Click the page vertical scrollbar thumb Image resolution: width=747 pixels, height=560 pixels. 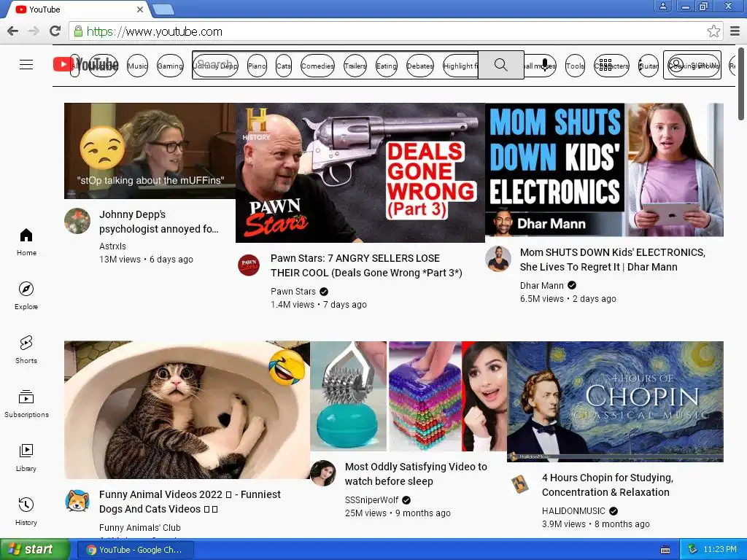pyautogui.click(x=741, y=84)
